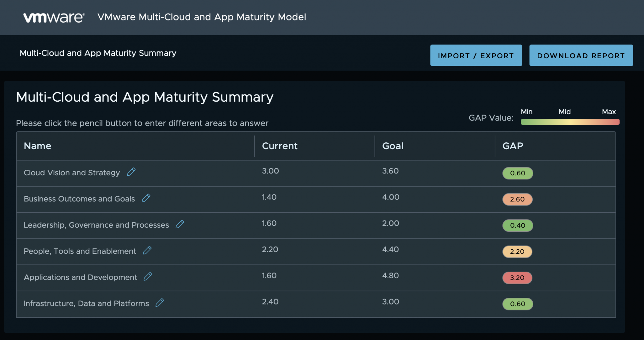This screenshot has height=340, width=644.
Task: Click the DOWNLOAD REPORT button
Action: tap(581, 55)
